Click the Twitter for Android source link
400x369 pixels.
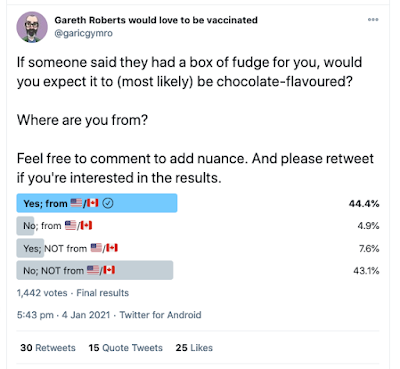160,315
